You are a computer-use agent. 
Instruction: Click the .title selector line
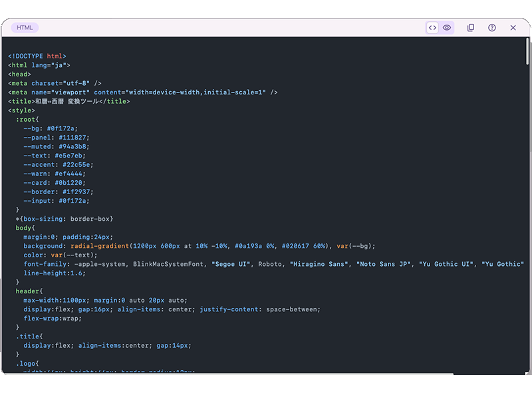(x=29, y=336)
